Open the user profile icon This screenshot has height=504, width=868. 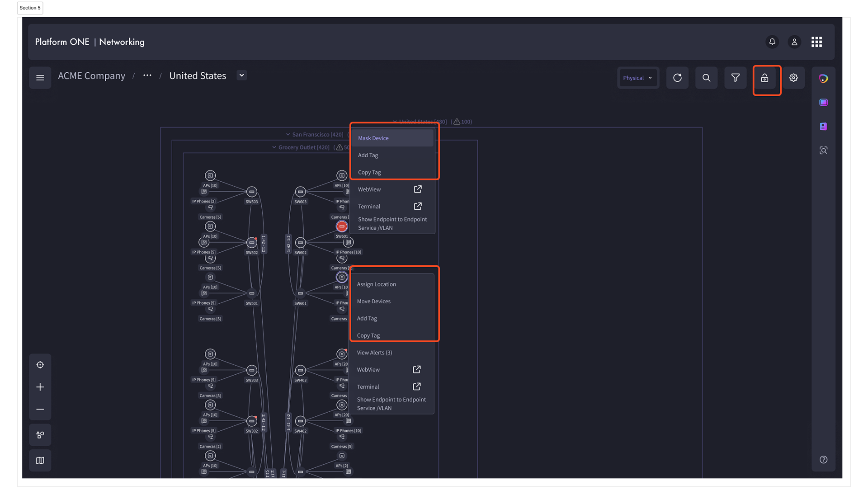pos(794,42)
